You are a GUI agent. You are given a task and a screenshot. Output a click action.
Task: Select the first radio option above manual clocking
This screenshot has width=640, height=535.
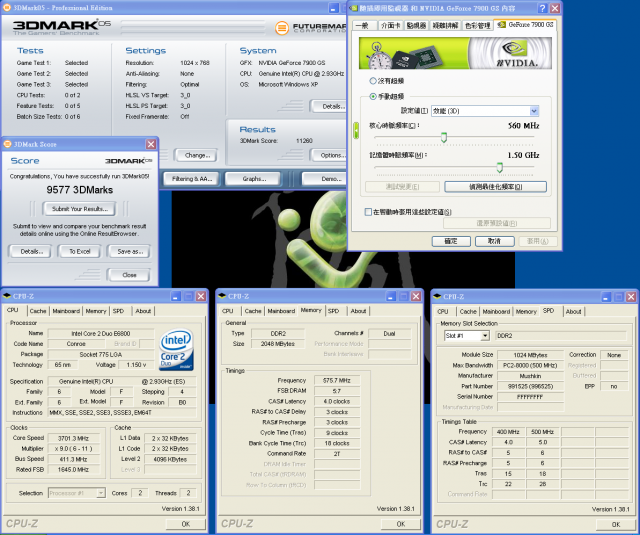coord(372,81)
